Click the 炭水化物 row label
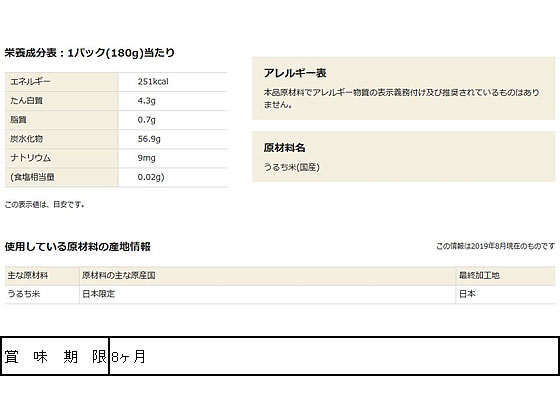This screenshot has height=420, width=560. pyautogui.click(x=26, y=139)
